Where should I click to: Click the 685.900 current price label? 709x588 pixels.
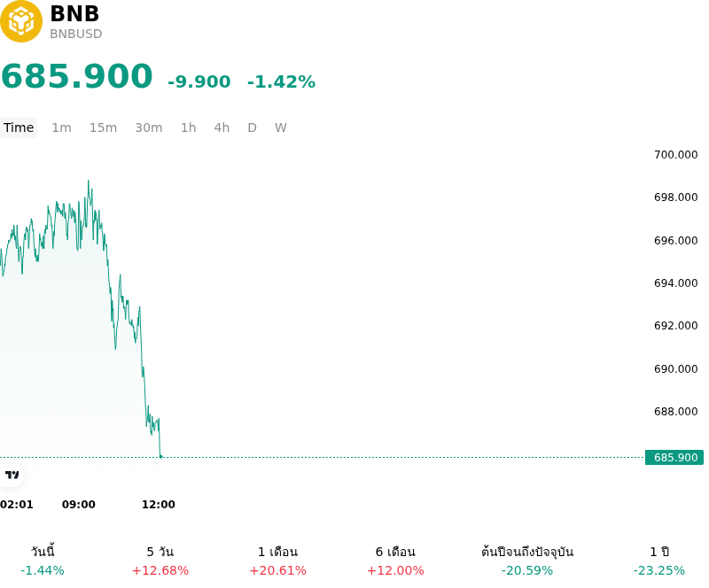point(674,458)
